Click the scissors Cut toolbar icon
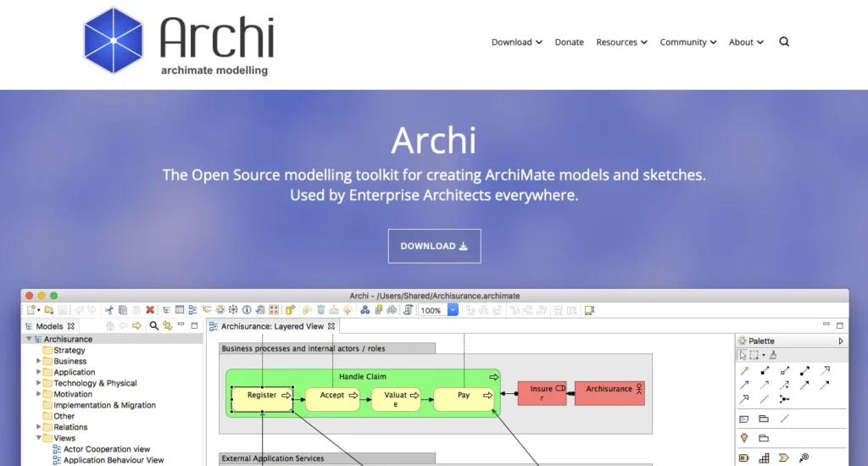 [109, 310]
